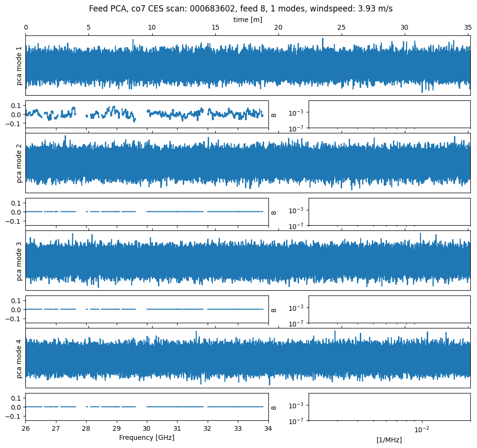Click the empty spectrum panel below pca mode 4
The image size is (477, 448).
click(x=389, y=407)
